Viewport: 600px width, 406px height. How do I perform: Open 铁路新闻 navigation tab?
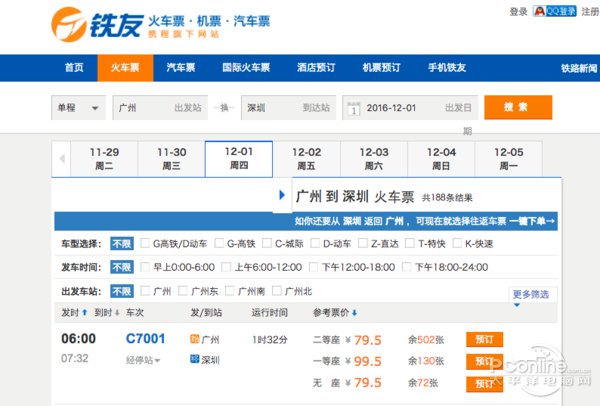coord(579,68)
